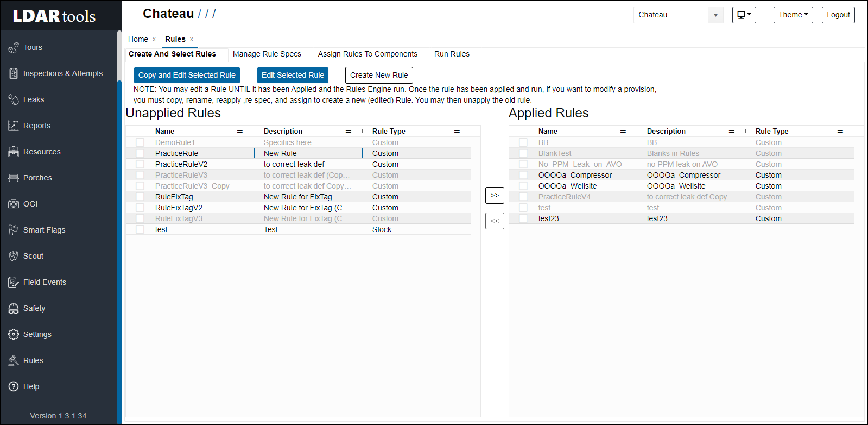Open the monitor display dropdown
The image size is (868, 425).
point(744,15)
